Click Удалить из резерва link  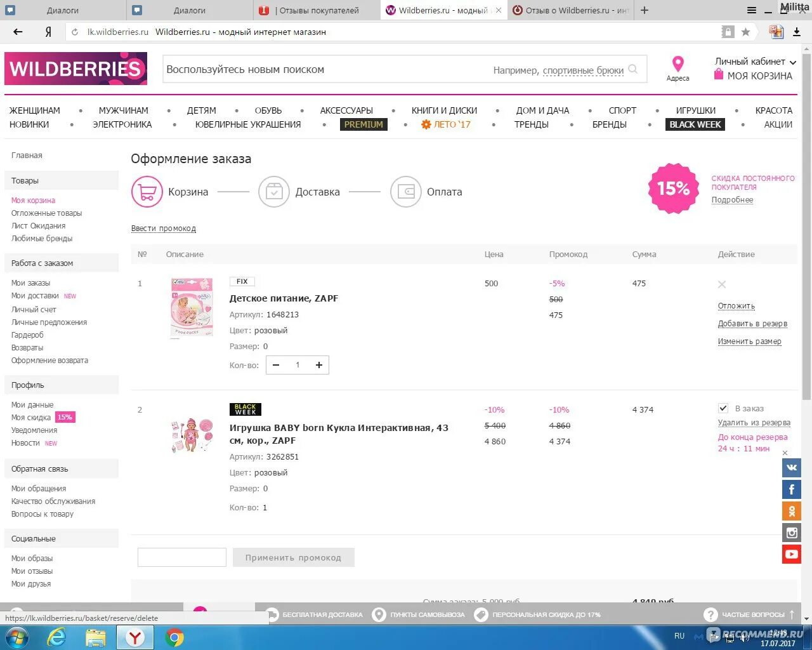point(754,423)
